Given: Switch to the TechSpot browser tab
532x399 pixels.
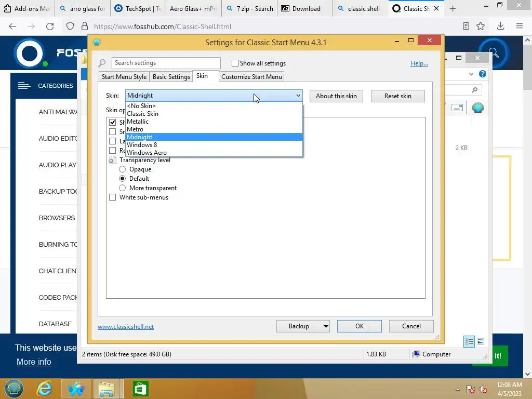Looking at the screenshot, I should pyautogui.click(x=138, y=9).
